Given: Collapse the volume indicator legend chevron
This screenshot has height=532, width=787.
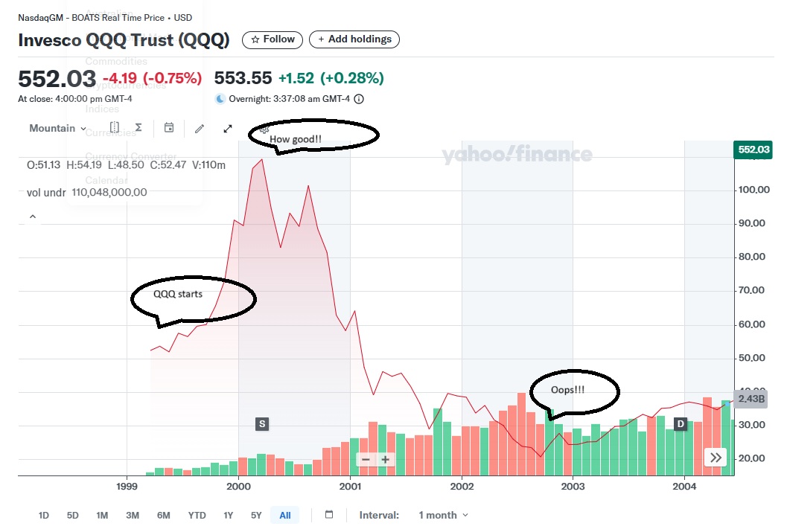Looking at the screenshot, I should click(x=32, y=217).
